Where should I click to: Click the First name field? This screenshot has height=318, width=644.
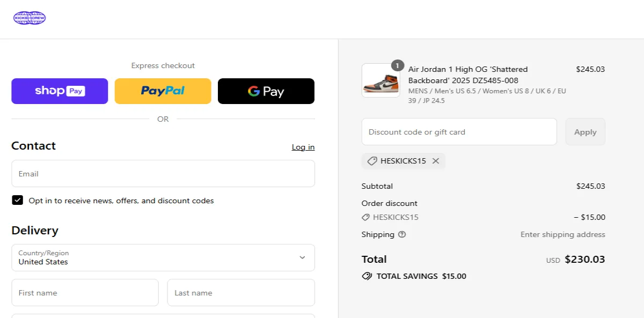click(x=85, y=292)
